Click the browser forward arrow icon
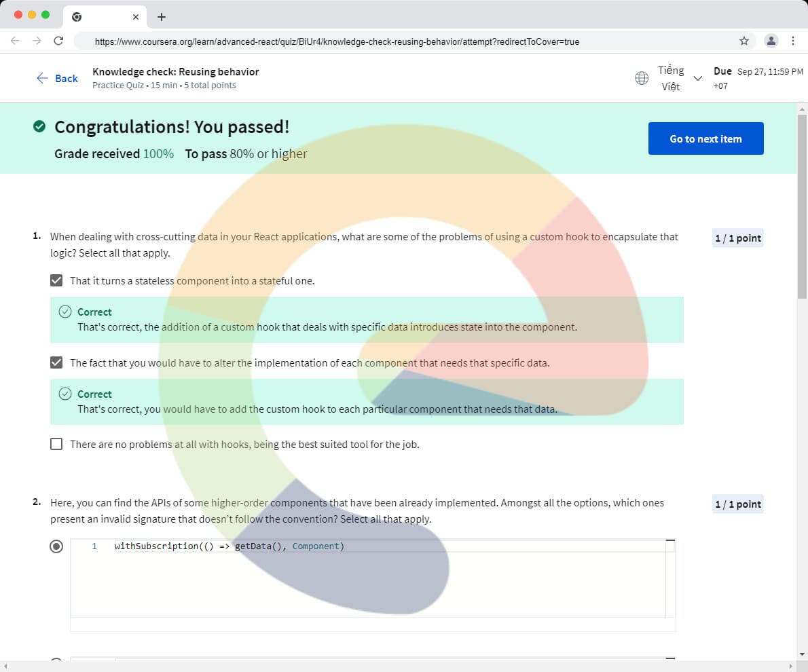The width and height of the screenshot is (808, 672). click(x=37, y=41)
